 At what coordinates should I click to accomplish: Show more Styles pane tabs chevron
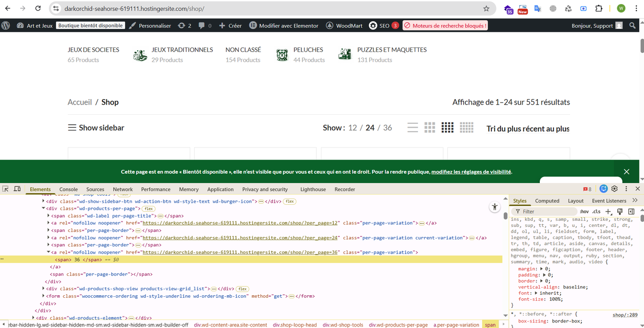click(x=635, y=200)
